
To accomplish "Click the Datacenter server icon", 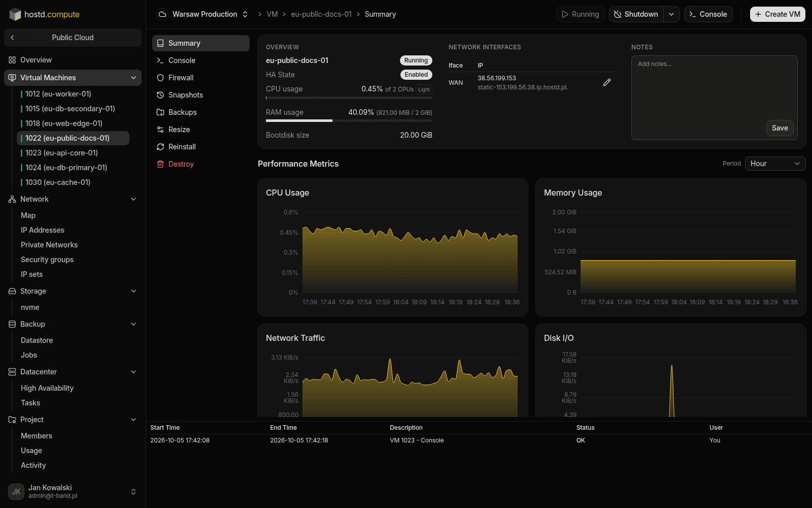I will [x=12, y=372].
